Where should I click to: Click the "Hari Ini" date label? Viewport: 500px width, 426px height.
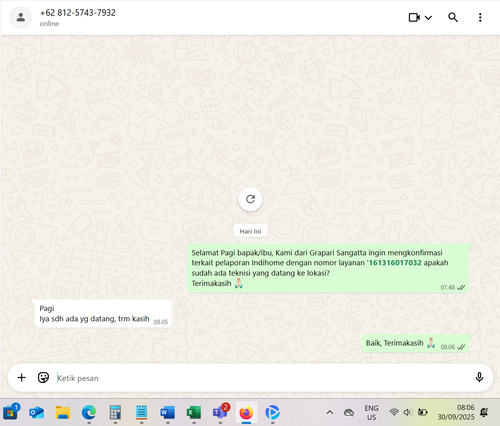click(x=250, y=231)
